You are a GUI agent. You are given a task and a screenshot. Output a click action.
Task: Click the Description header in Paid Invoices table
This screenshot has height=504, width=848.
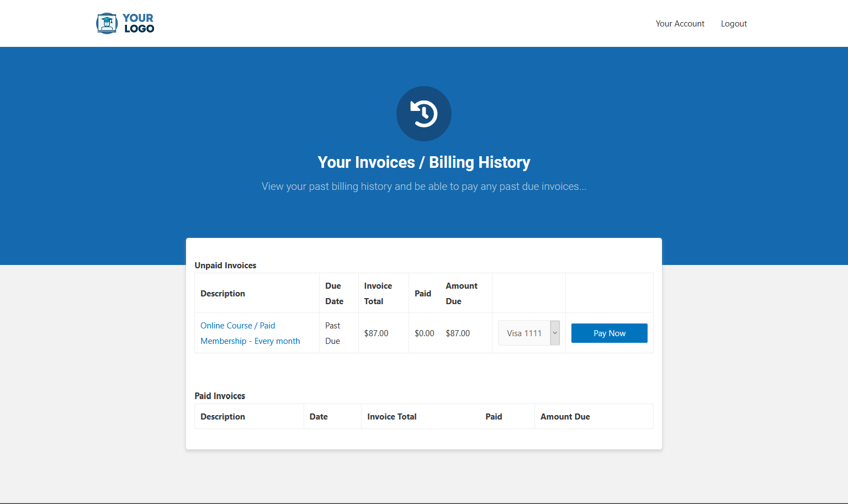click(x=222, y=417)
